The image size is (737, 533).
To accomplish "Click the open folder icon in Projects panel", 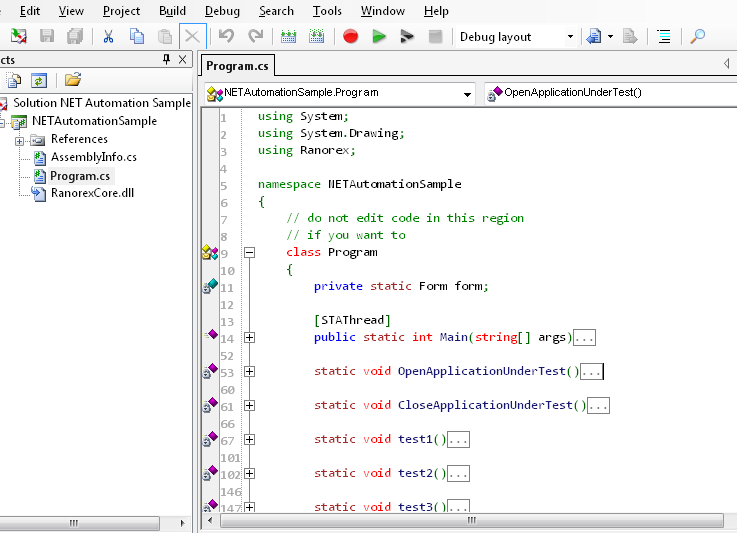I will pyautogui.click(x=72, y=80).
